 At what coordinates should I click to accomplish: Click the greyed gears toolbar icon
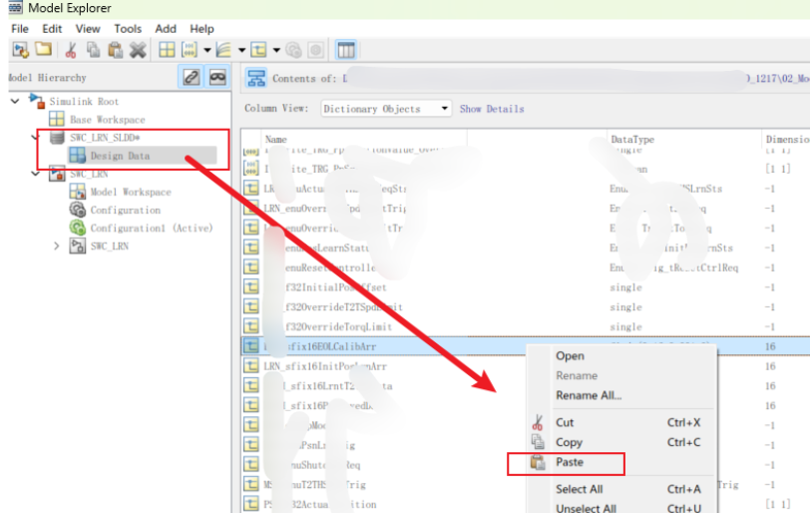tap(293, 50)
